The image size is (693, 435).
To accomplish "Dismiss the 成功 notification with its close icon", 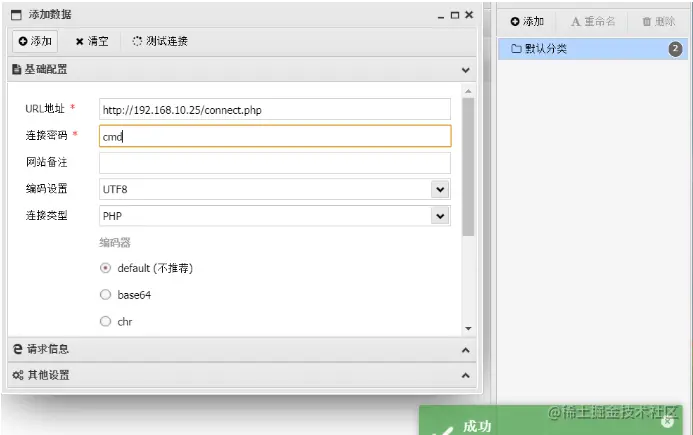I will point(668,422).
